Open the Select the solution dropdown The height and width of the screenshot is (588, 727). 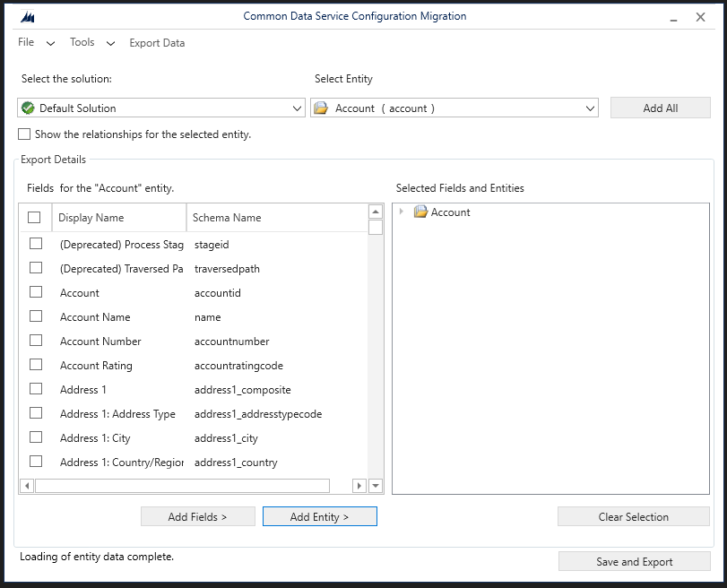pyautogui.click(x=299, y=107)
